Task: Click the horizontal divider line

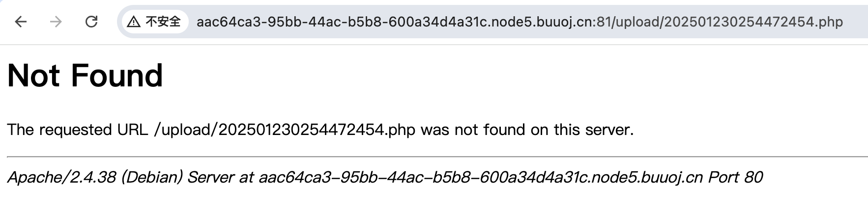Action: coord(436,157)
